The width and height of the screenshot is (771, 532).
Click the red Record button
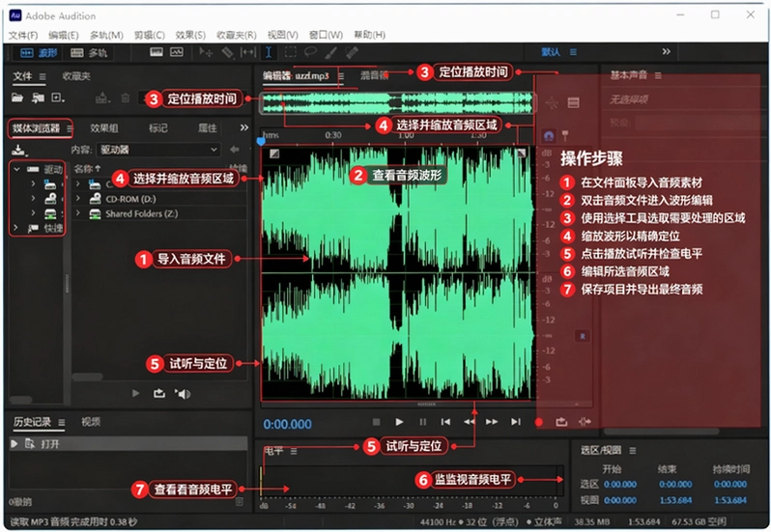tap(539, 422)
